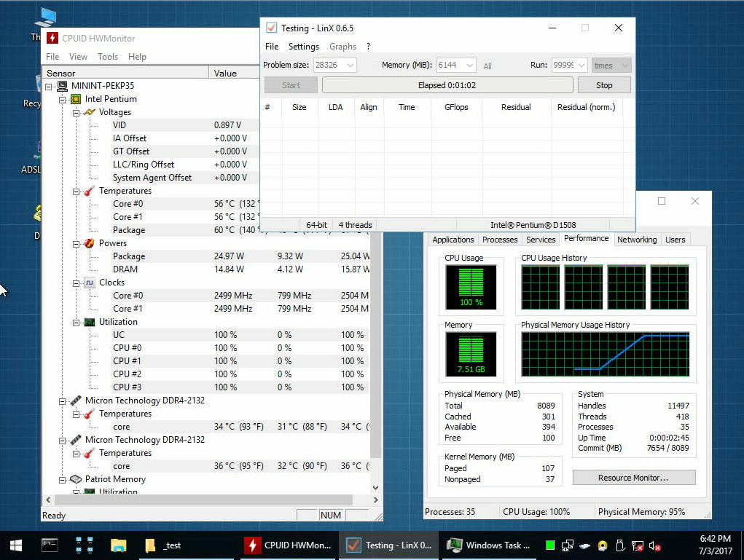Open the Command Prompt taskbar icon
The height and width of the screenshot is (560, 744).
pyautogui.click(x=50, y=545)
